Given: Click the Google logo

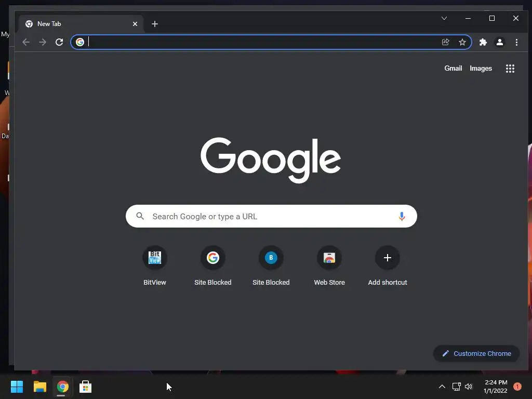Looking at the screenshot, I should tap(270, 160).
